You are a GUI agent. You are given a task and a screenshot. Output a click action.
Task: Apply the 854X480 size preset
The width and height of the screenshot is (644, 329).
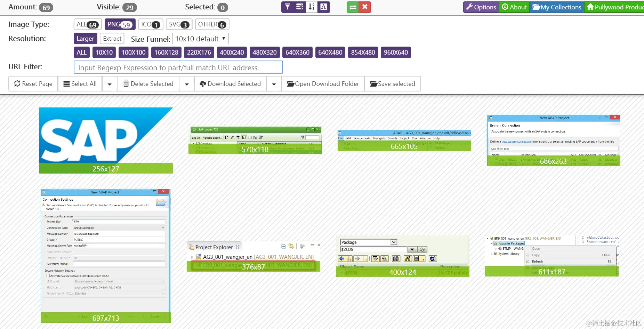click(x=363, y=53)
